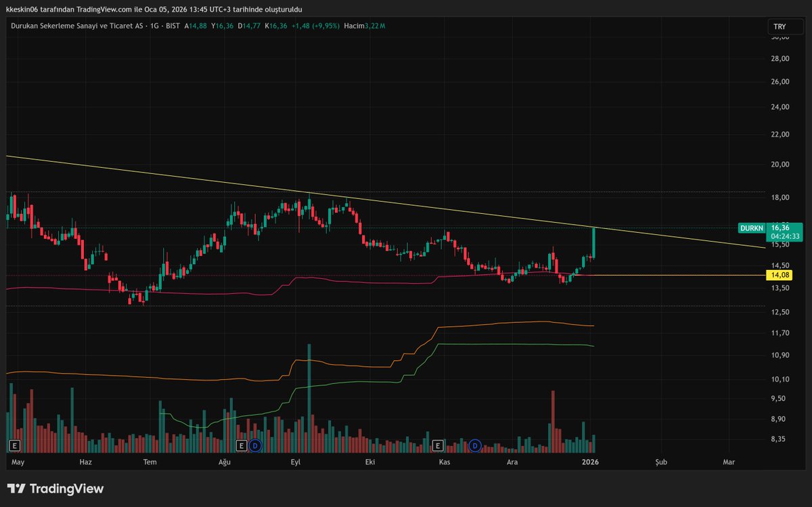Click the 14,50 price axis label
812x507 pixels.
780,265
